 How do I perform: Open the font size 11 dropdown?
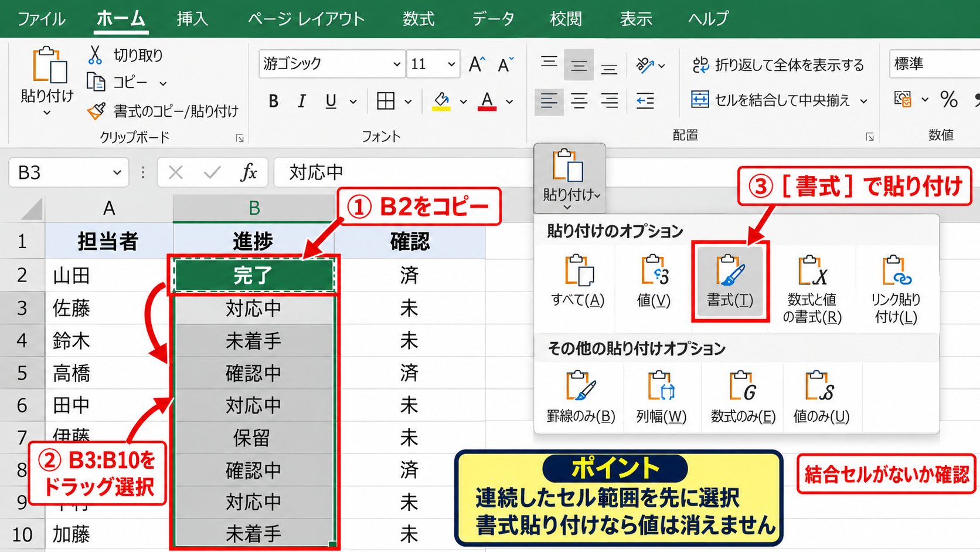click(451, 64)
